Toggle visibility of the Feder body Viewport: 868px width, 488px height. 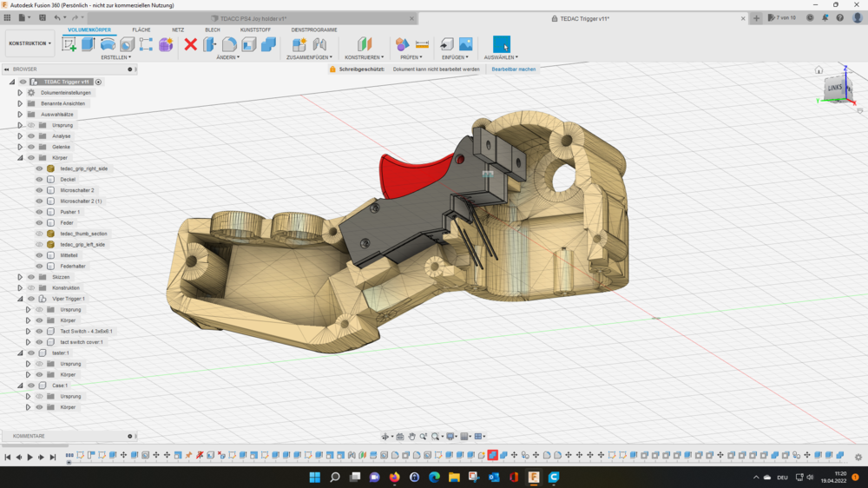coord(39,223)
